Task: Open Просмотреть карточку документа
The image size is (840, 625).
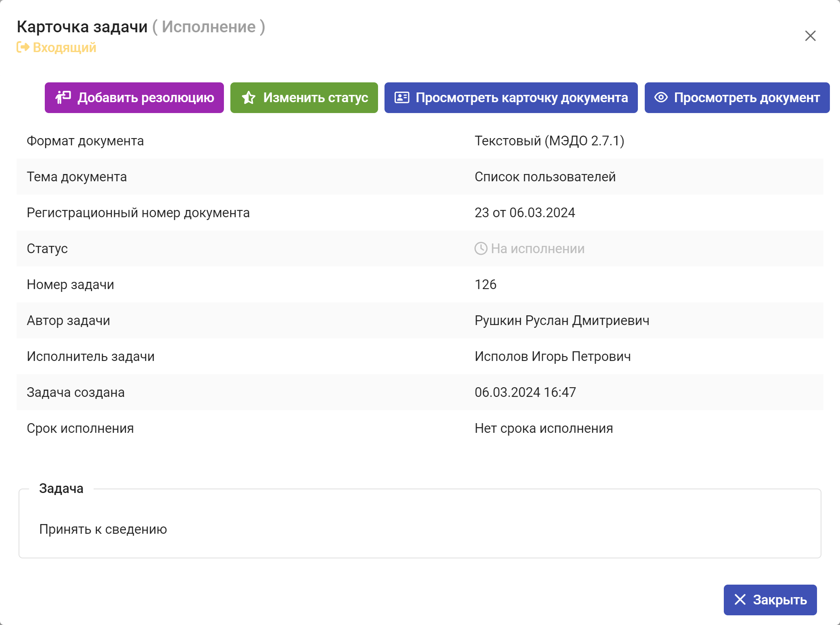Action: tap(511, 98)
